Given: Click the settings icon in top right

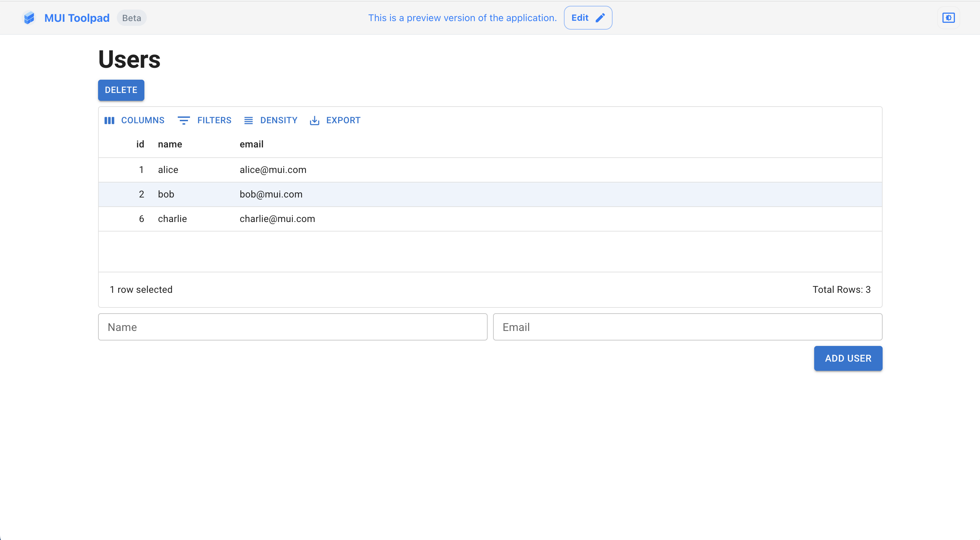Looking at the screenshot, I should pos(949,18).
